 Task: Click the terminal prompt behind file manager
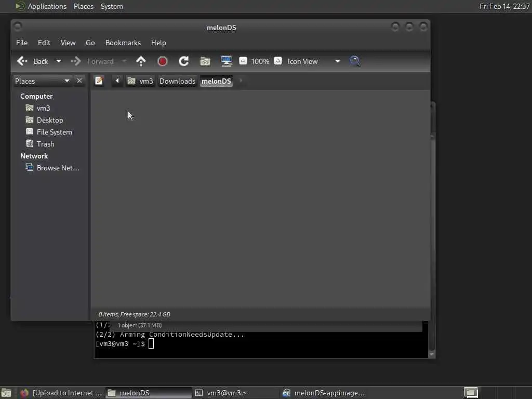[125, 344]
